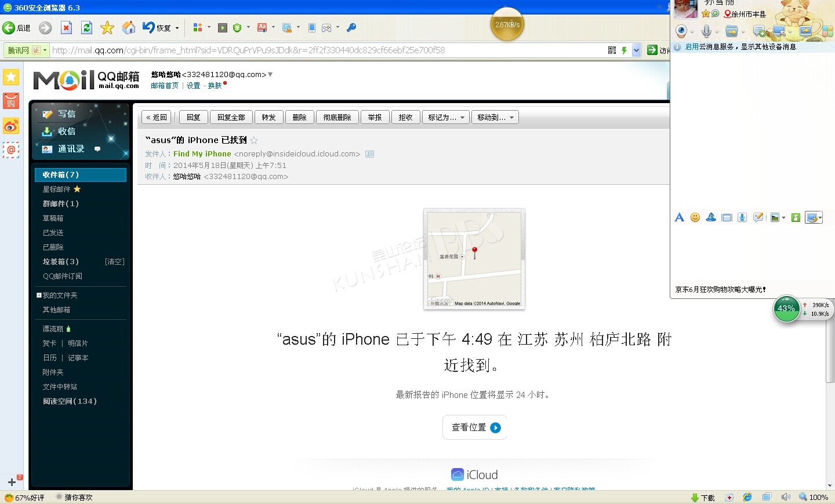Open the 移动到... dropdown
The width and height of the screenshot is (835, 504).
495,117
